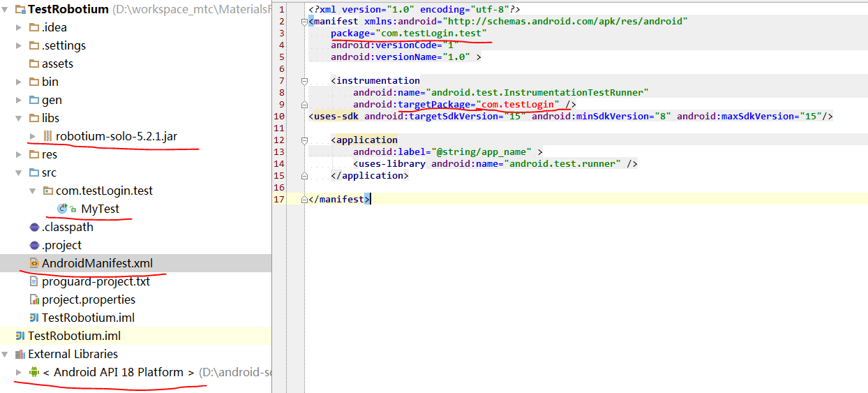Place cursor after closing </manifest> tag
Image resolution: width=868 pixels, height=393 pixels.
click(371, 200)
